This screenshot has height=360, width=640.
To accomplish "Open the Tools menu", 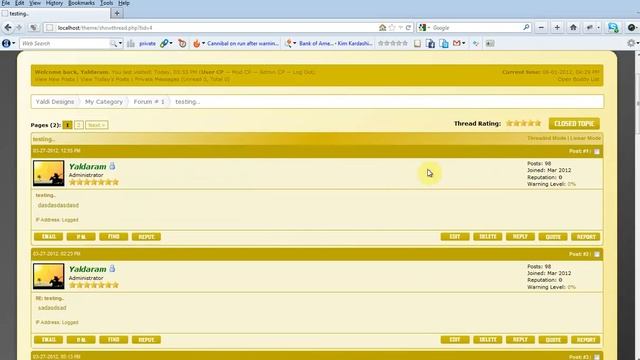I will 107,3.
